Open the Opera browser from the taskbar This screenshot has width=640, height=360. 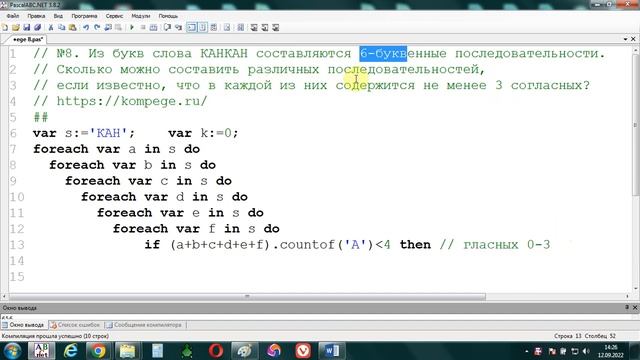(216, 351)
